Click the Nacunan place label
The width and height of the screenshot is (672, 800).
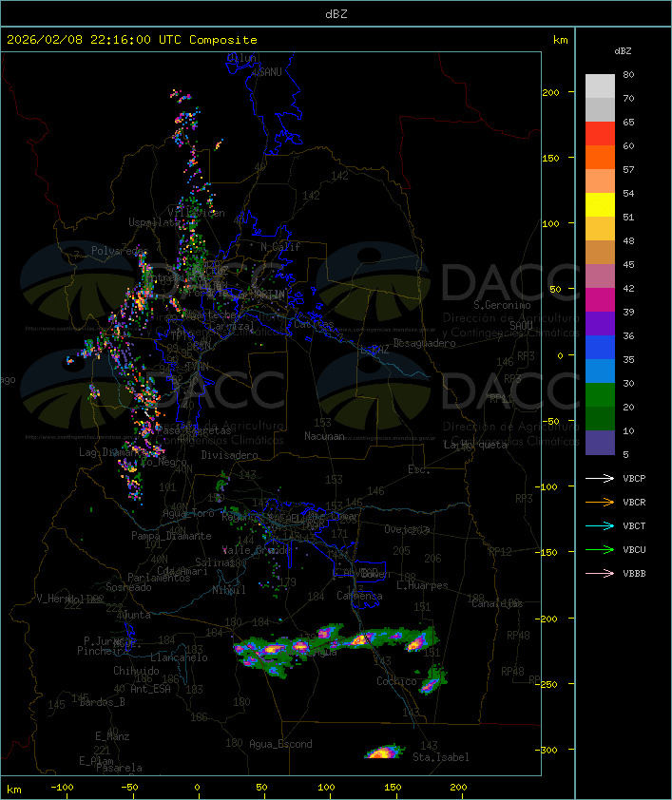pyautogui.click(x=324, y=436)
